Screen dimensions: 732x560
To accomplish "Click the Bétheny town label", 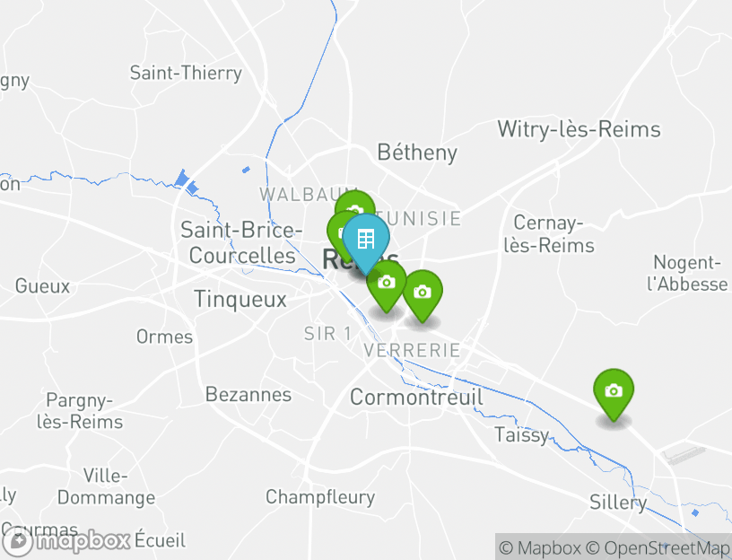I will pos(417,153).
